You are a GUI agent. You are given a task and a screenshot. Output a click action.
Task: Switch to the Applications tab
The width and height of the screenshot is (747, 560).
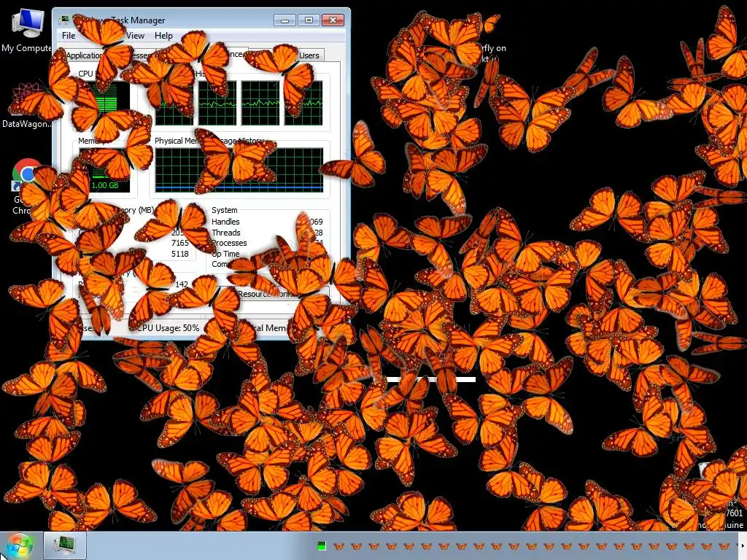coord(85,55)
